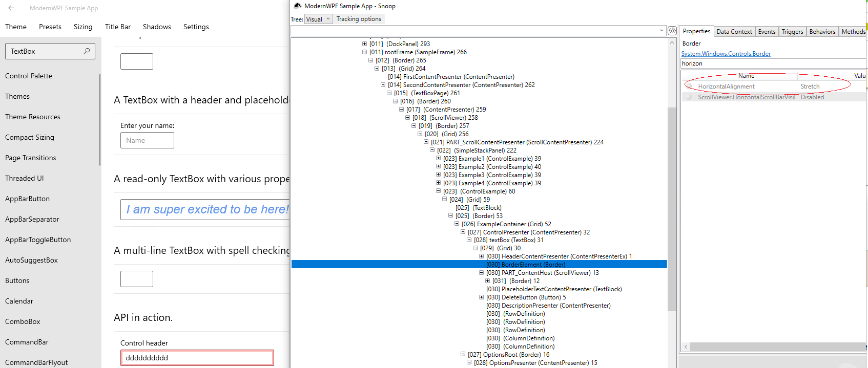Open the Methods tab
Image resolution: width=868 pixels, height=368 pixels.
coord(853,32)
